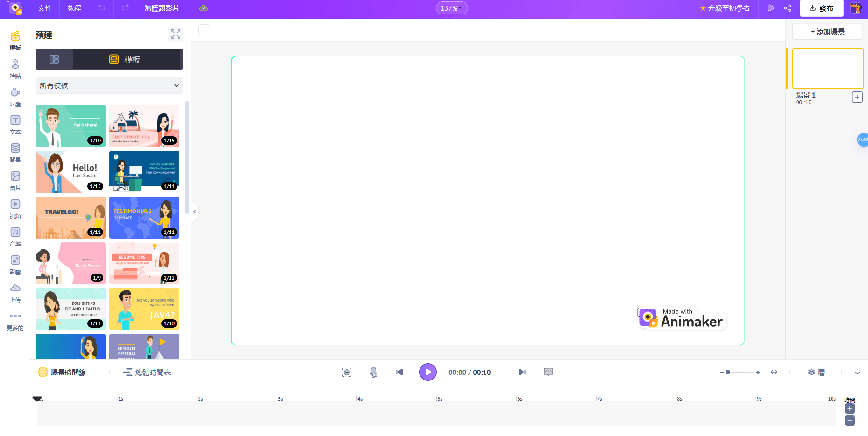This screenshot has height=436, width=868.
Task: Open the 音樂 music library icon
Action: [x=15, y=237]
